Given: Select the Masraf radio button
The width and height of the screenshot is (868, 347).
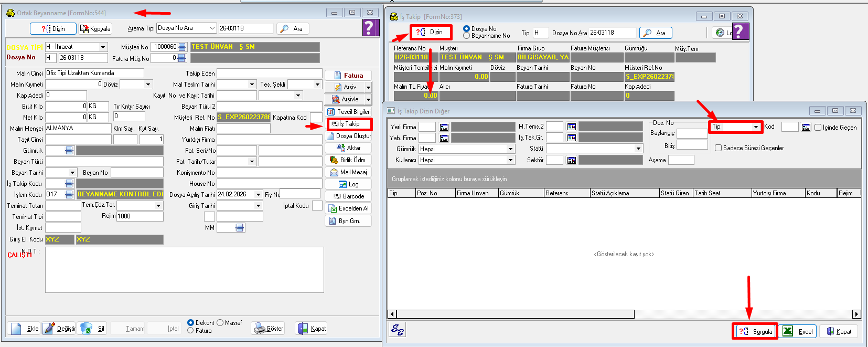Looking at the screenshot, I should coord(220,323).
